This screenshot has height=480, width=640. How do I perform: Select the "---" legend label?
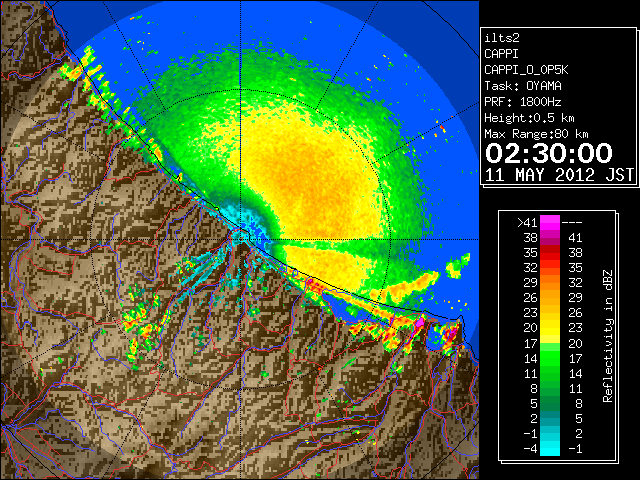coord(572,222)
